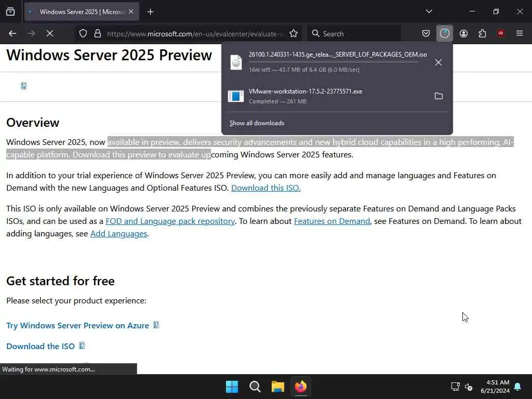The image size is (532, 399).
Task: Open uBlock Origin extension icon
Action: pos(501,33)
